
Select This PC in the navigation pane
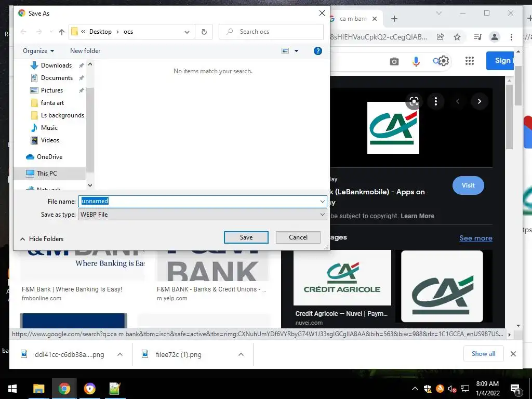(x=46, y=174)
